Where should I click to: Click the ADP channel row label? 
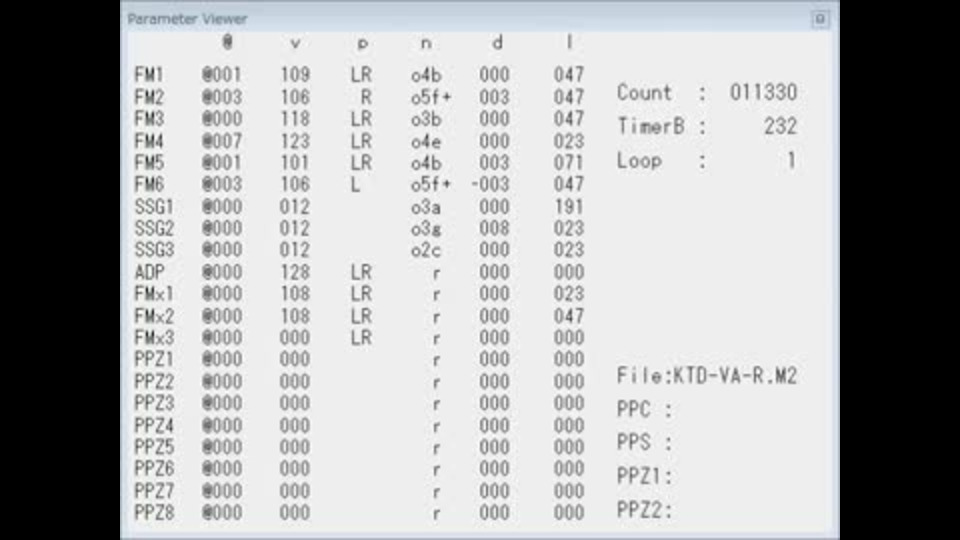pyautogui.click(x=149, y=272)
